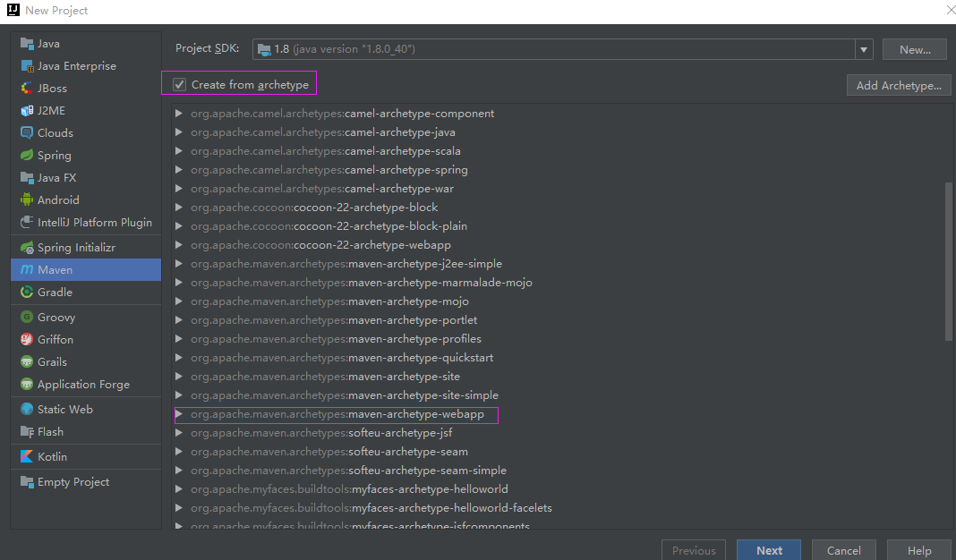The image size is (956, 560).
Task: Click the SDK folder icon in combo box
Action: pyautogui.click(x=264, y=49)
